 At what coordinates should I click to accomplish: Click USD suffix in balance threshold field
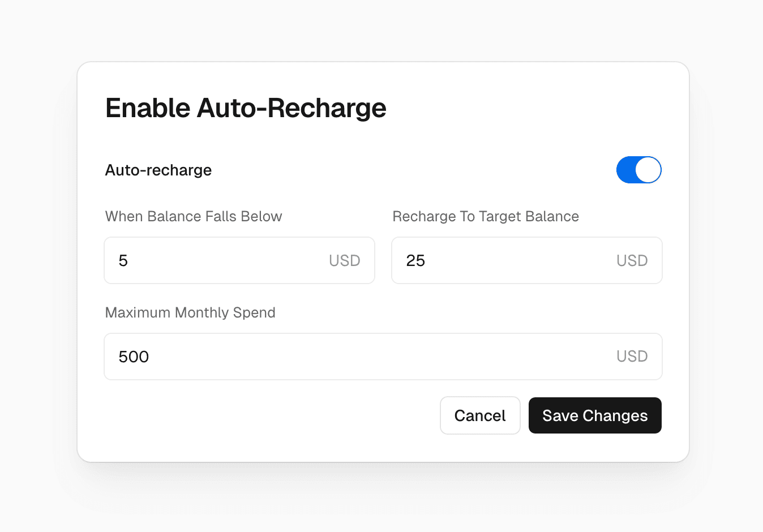pos(344,260)
